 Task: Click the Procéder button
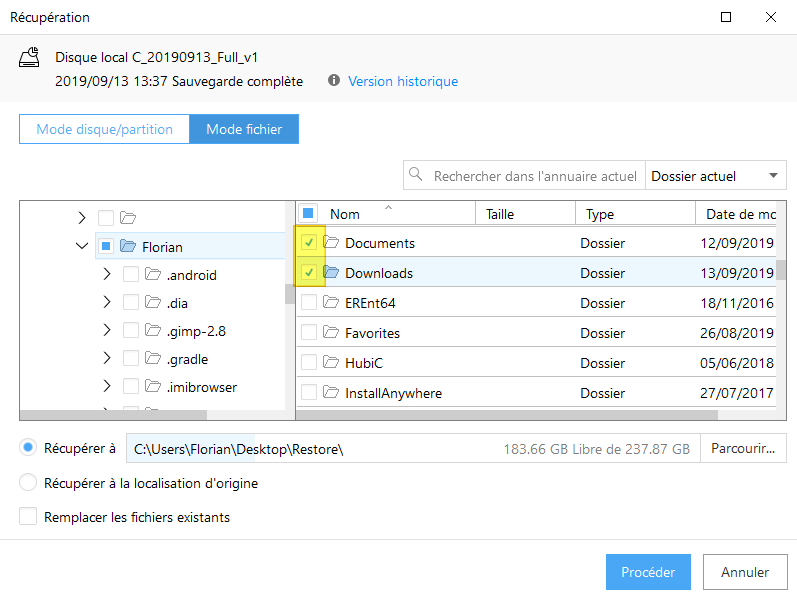[648, 572]
